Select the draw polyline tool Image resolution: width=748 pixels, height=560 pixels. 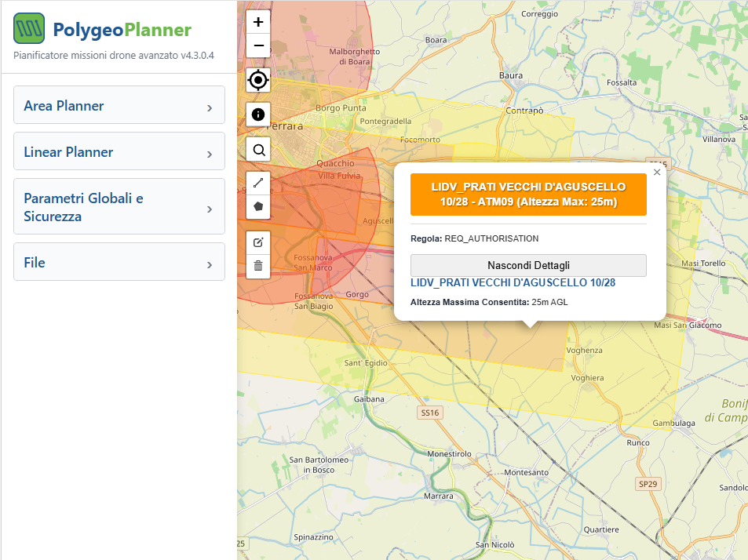click(x=258, y=183)
